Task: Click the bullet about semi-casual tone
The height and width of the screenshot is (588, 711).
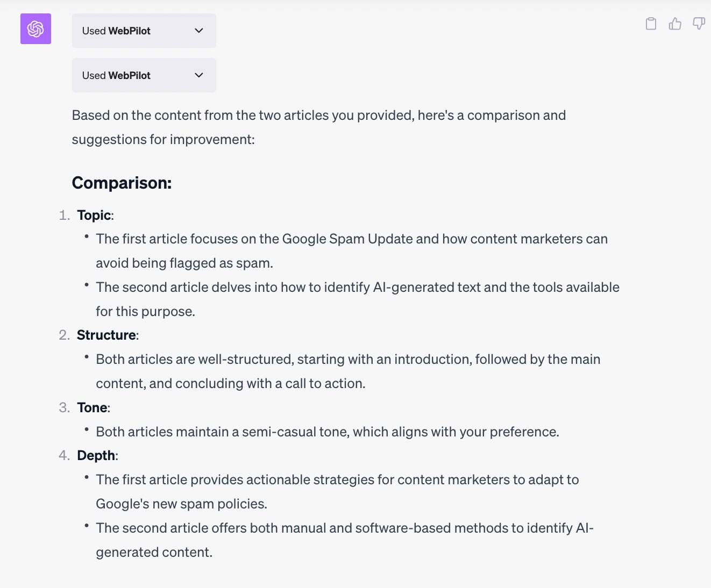Action: (x=328, y=432)
